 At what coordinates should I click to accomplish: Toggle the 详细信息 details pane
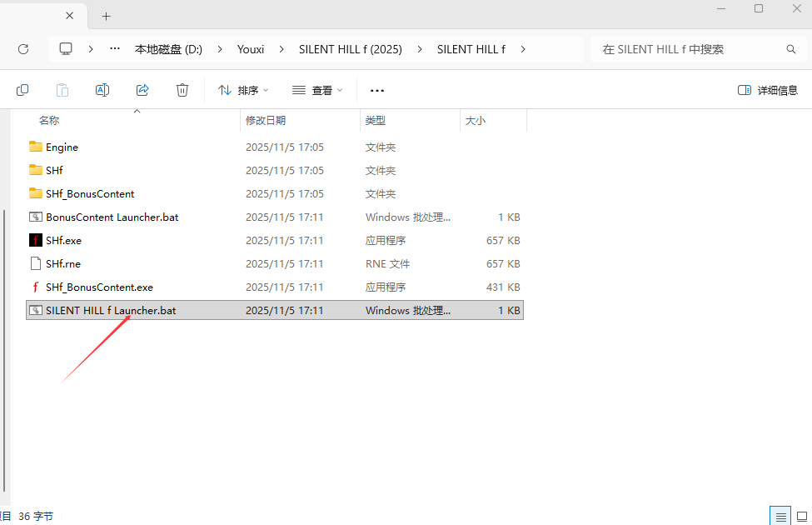(x=767, y=90)
